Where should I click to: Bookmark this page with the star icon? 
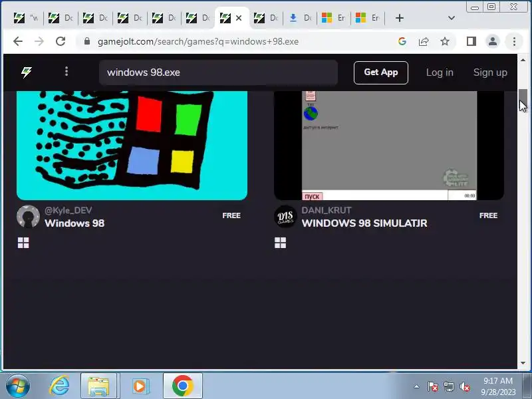(x=445, y=41)
